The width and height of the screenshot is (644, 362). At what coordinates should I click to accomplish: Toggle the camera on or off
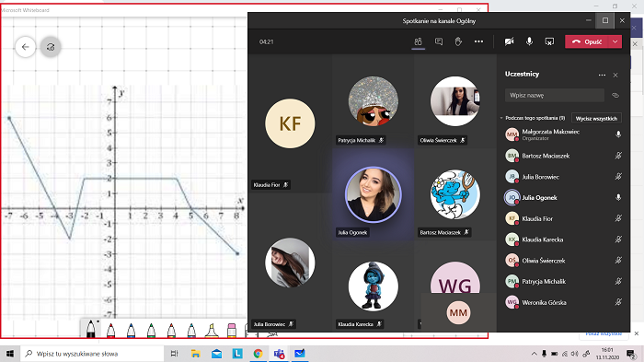click(x=510, y=41)
